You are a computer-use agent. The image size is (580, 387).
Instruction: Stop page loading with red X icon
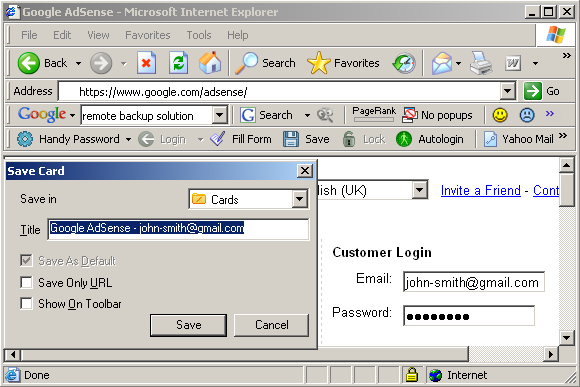coord(146,63)
